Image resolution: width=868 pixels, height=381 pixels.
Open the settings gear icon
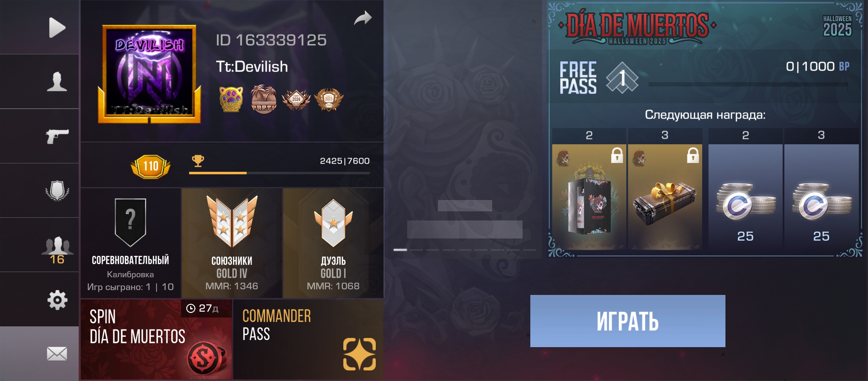pos(57,300)
